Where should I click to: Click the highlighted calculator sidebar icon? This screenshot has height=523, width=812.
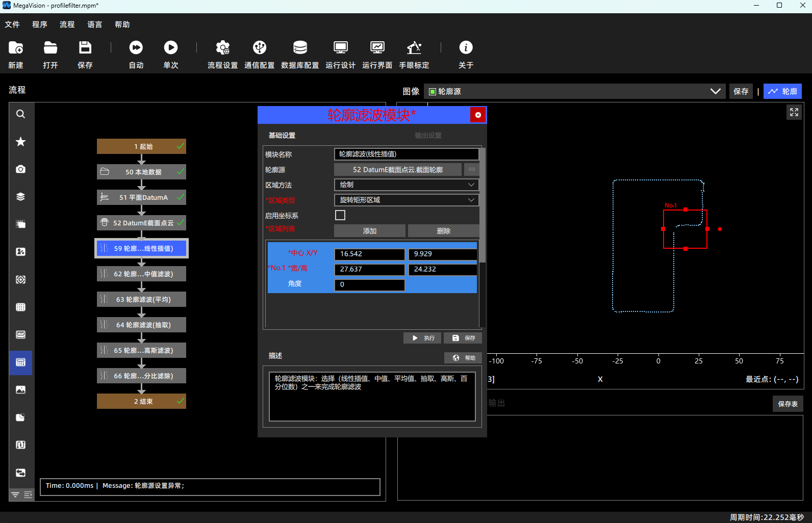tap(20, 362)
